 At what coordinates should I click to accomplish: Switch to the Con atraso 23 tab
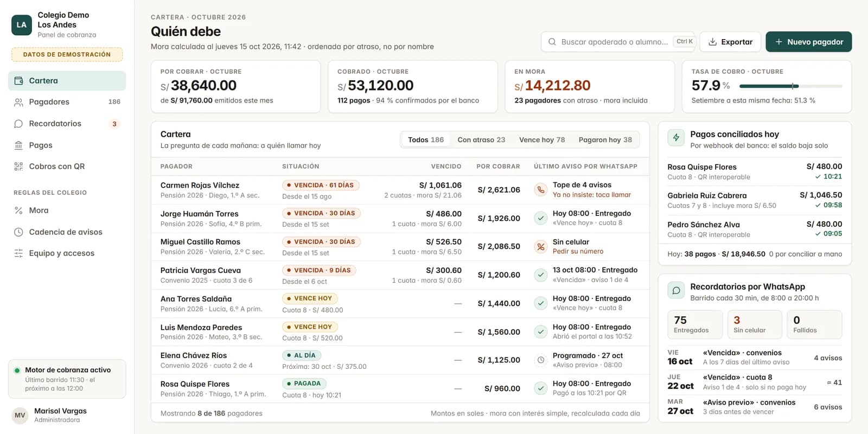(481, 140)
